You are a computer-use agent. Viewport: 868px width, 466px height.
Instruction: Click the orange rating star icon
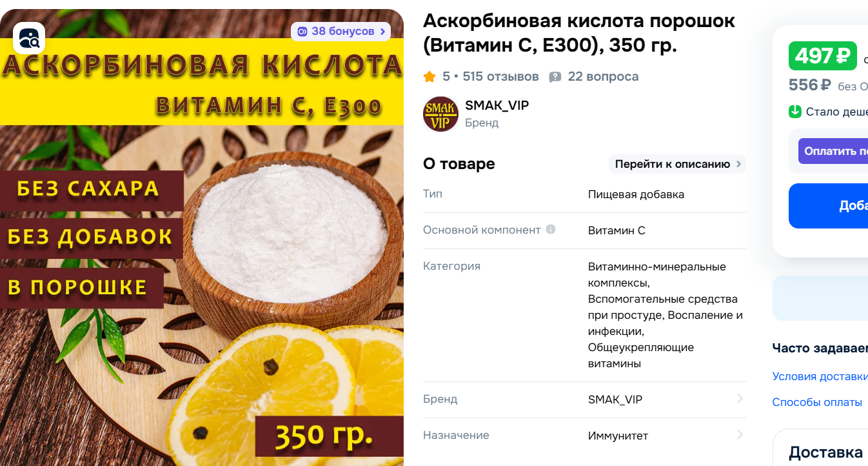pyautogui.click(x=429, y=77)
